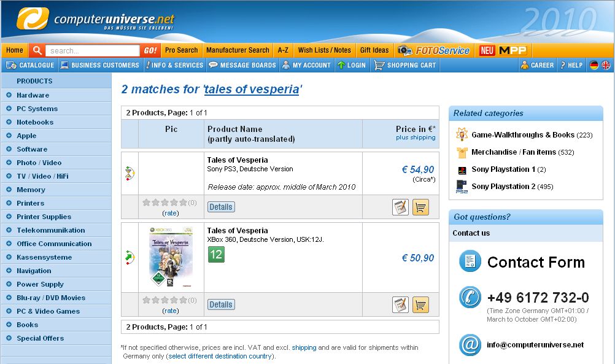615x364 pixels.
Task: Open Printer Supplies in sidebar
Action: [x=44, y=217]
